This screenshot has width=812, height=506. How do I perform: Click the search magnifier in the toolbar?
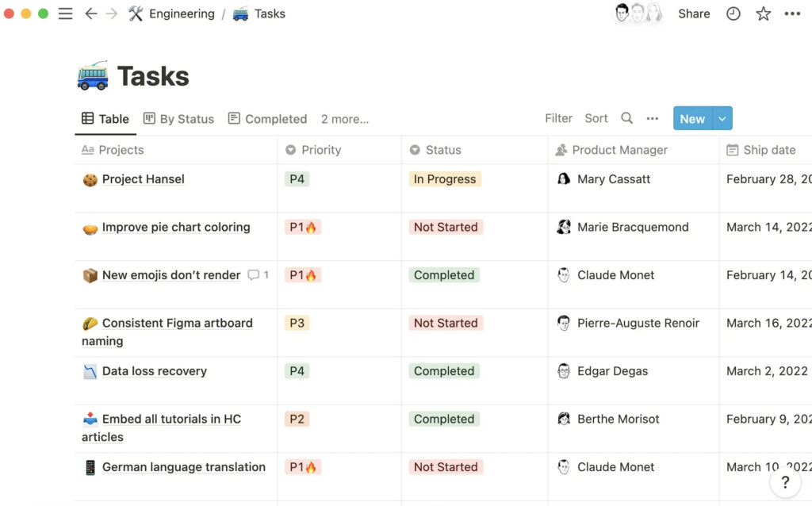tap(626, 118)
